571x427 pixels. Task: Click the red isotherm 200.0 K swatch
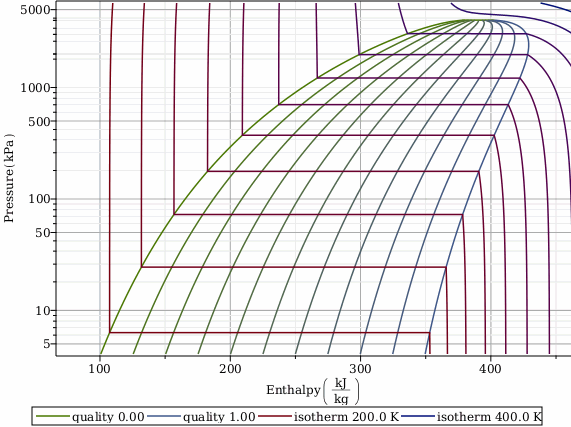(275, 416)
